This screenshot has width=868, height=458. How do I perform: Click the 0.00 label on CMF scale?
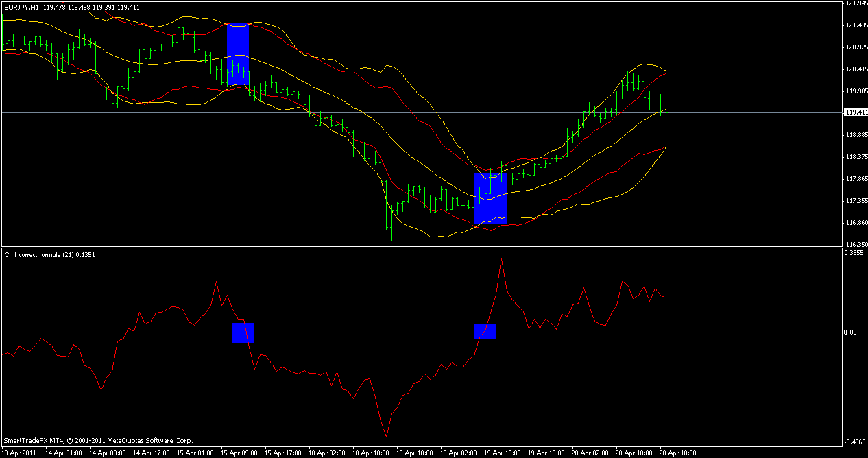[851, 333]
